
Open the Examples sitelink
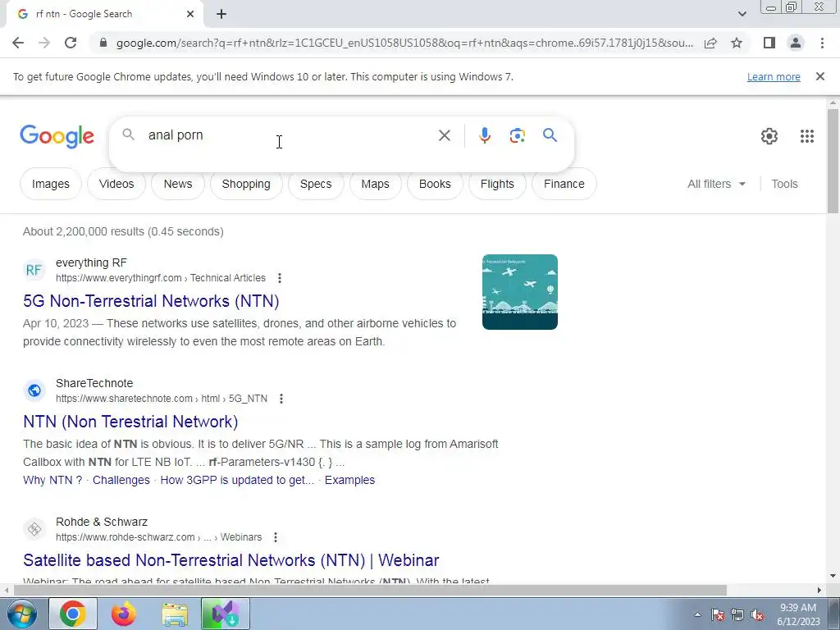point(349,480)
